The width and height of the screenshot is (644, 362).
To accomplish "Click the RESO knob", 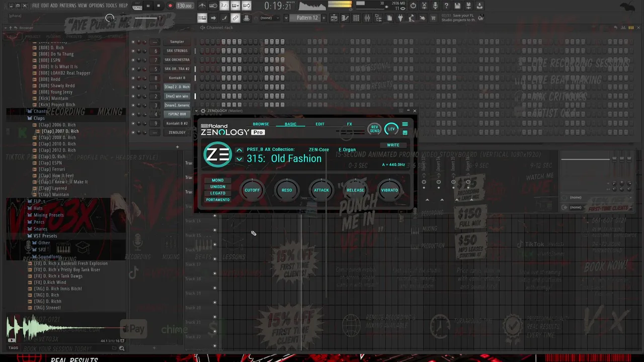I will click(x=287, y=190).
